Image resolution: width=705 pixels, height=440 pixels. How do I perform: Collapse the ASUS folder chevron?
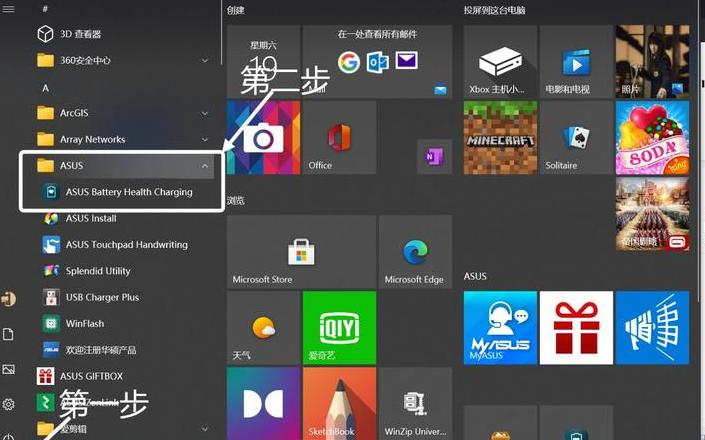pos(205,166)
